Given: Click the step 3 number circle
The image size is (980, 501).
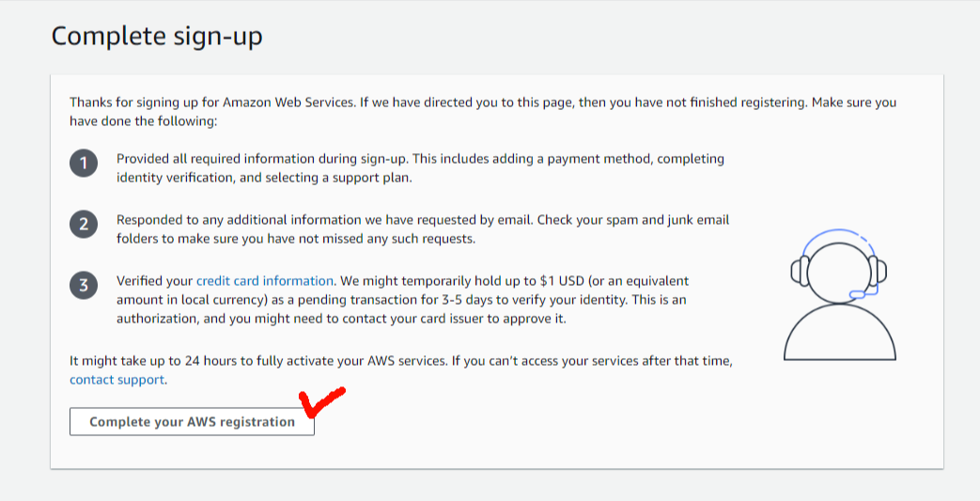Looking at the screenshot, I should [84, 285].
